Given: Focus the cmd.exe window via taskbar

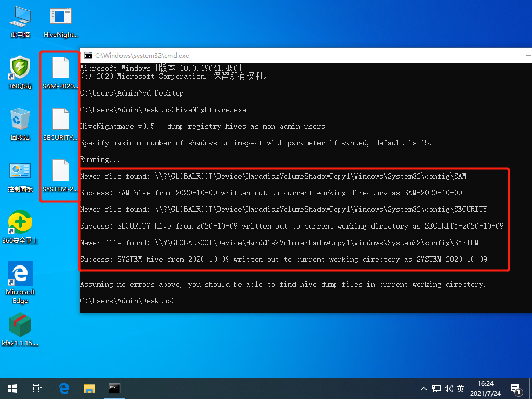Looking at the screenshot, I should (x=114, y=388).
